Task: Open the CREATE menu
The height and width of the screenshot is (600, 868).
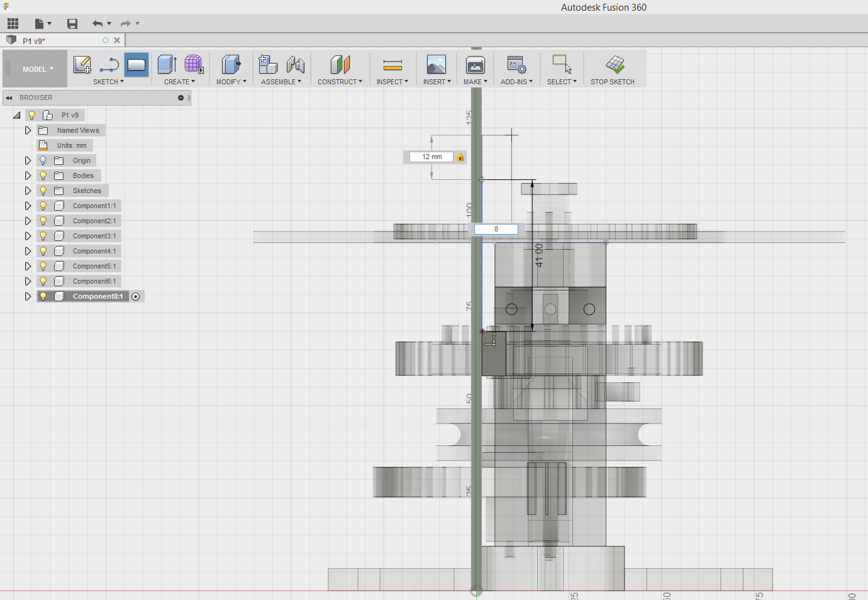Action: pos(179,82)
